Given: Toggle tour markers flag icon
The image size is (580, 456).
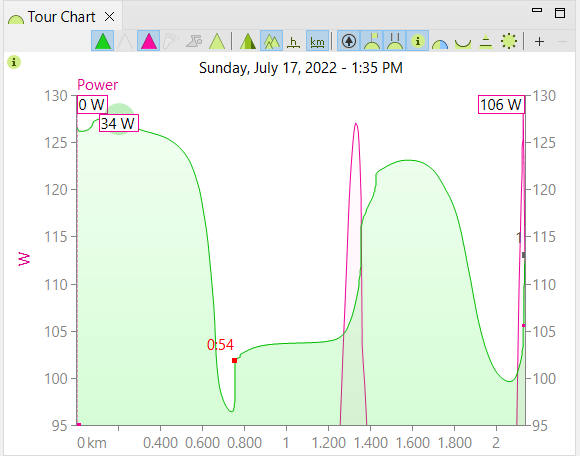Looking at the screenshot, I should tap(372, 41).
